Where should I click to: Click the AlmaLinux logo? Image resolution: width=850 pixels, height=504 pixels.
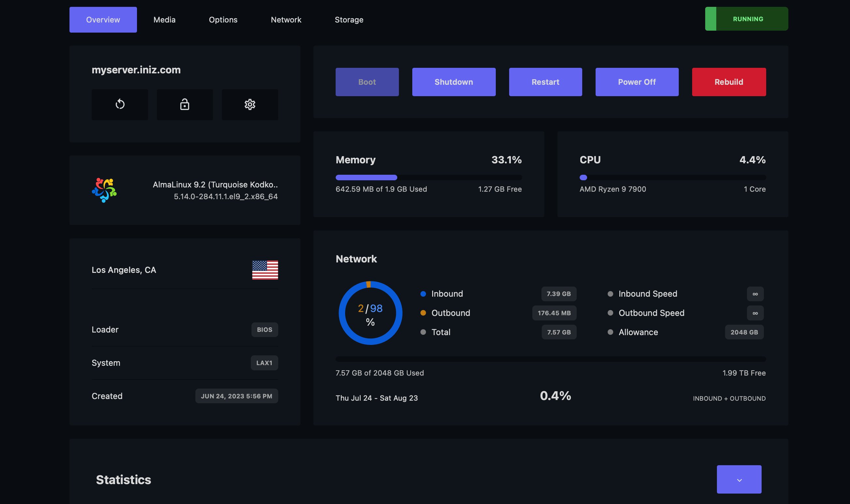point(104,190)
